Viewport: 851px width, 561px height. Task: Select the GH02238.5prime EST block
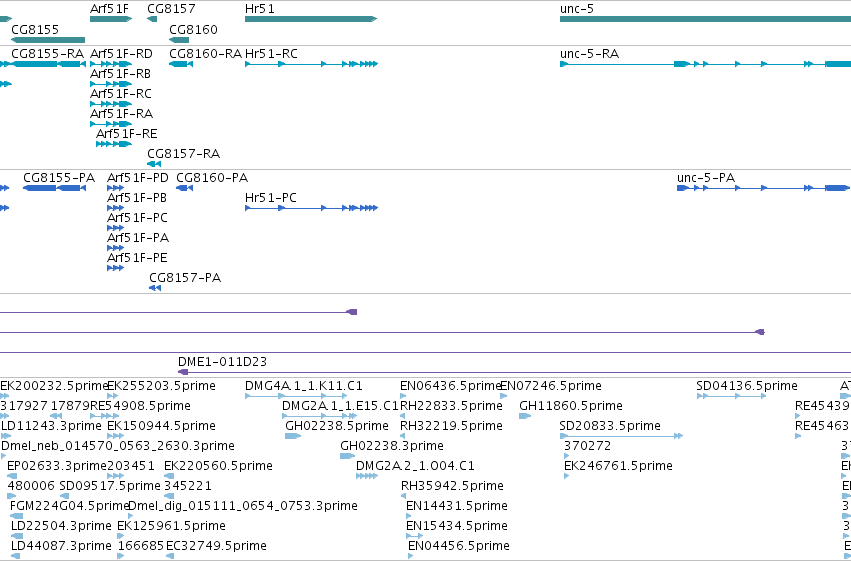coord(293,436)
